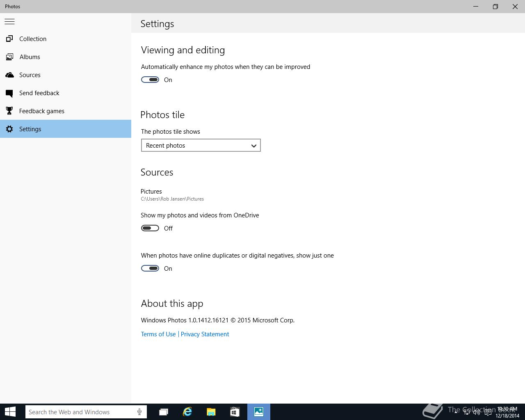This screenshot has height=420, width=525.
Task: Select Send feedback in the sidebar
Action: pyautogui.click(x=66, y=93)
